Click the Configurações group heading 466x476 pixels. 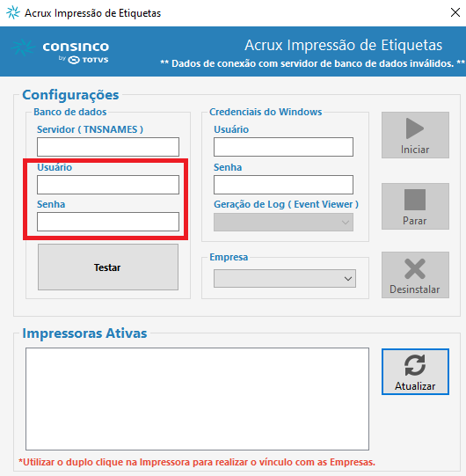point(70,95)
